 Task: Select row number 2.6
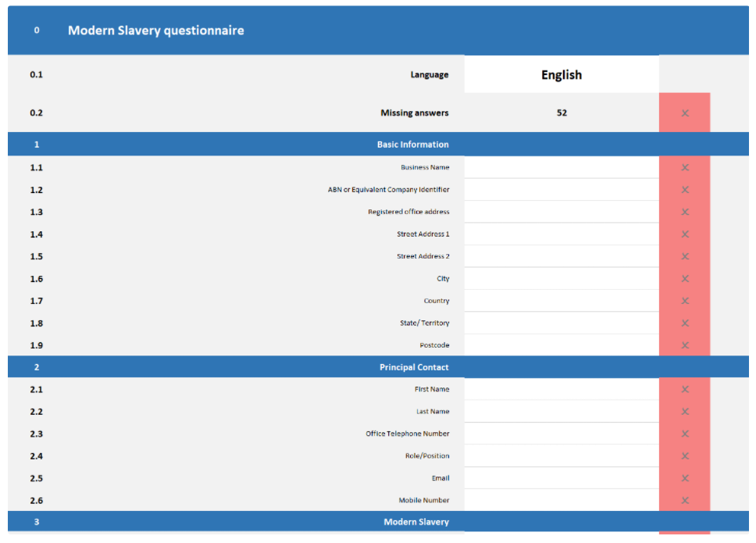(36, 501)
